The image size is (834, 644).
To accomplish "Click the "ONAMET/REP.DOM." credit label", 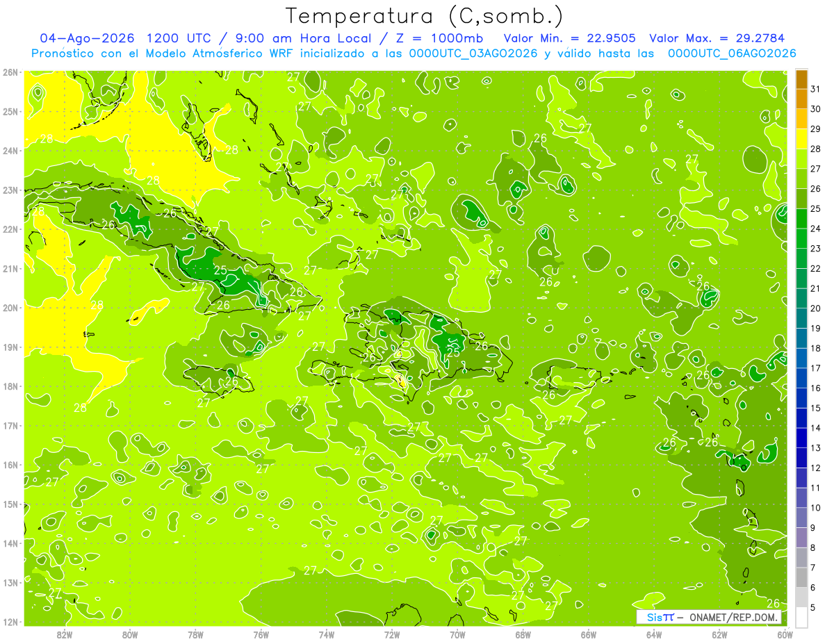I will pyautogui.click(x=734, y=617).
